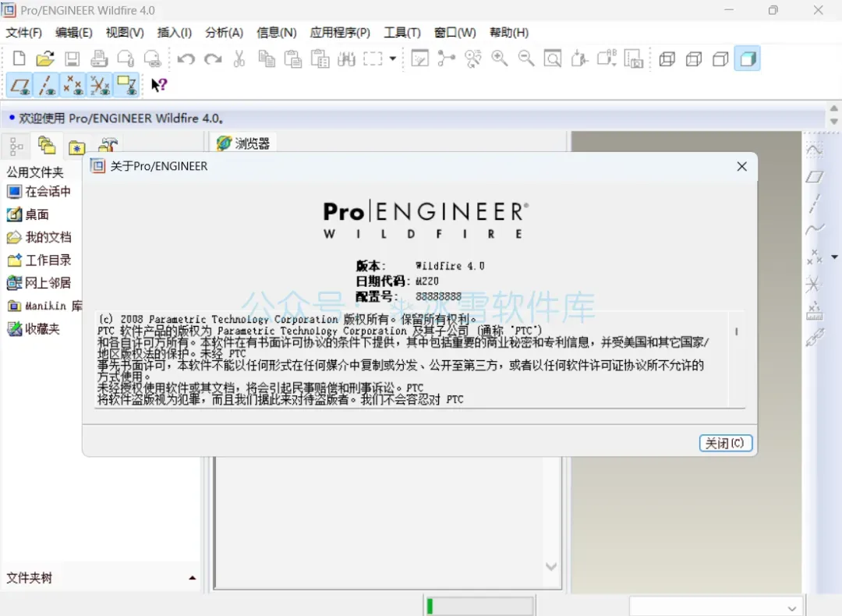842x616 pixels.
Task: Expand datum point flyout arrow on right toolbar
Action: [x=834, y=257]
